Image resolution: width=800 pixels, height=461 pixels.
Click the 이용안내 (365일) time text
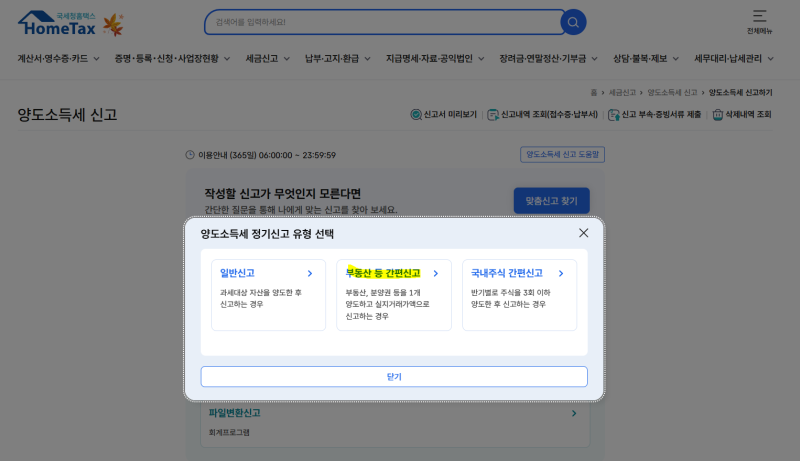[x=267, y=155]
